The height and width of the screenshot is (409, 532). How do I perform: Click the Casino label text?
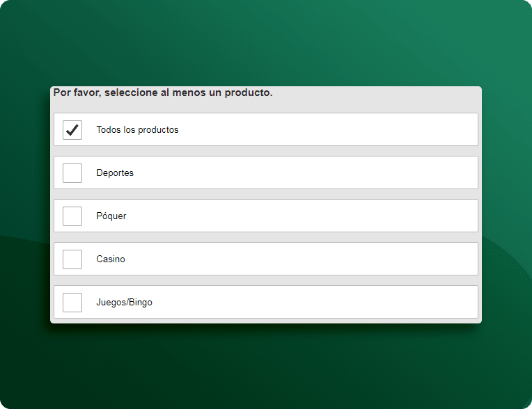coord(111,259)
